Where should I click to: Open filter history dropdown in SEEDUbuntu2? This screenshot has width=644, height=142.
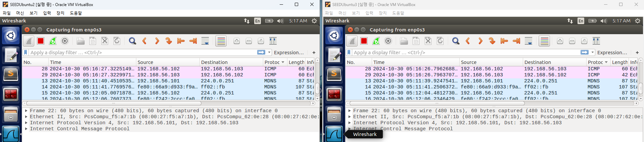[269, 52]
